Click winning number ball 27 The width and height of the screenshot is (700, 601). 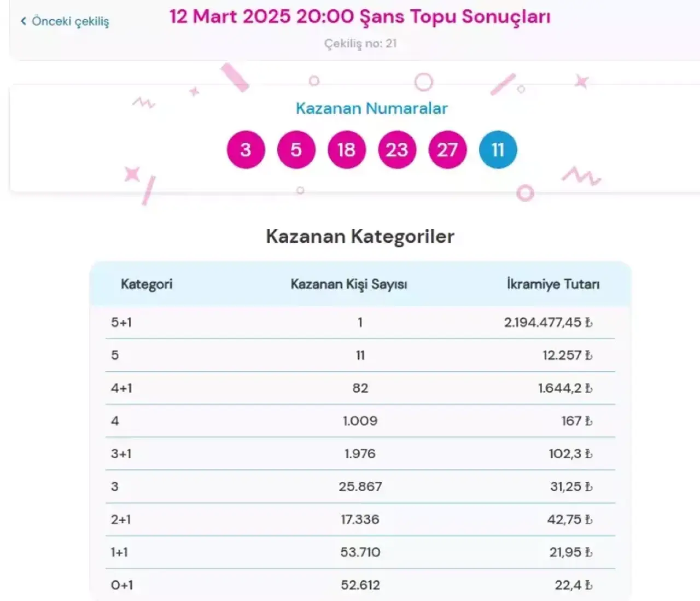tap(447, 150)
